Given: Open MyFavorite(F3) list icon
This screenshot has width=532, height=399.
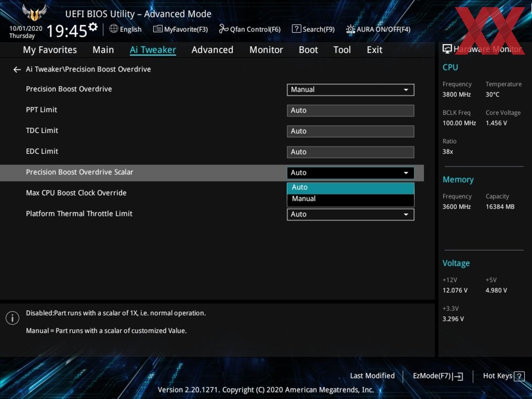Looking at the screenshot, I should 158,29.
